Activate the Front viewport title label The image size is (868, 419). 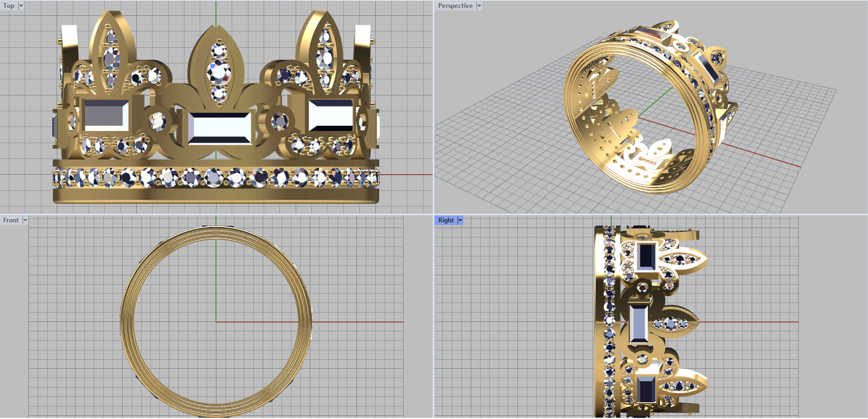point(11,220)
